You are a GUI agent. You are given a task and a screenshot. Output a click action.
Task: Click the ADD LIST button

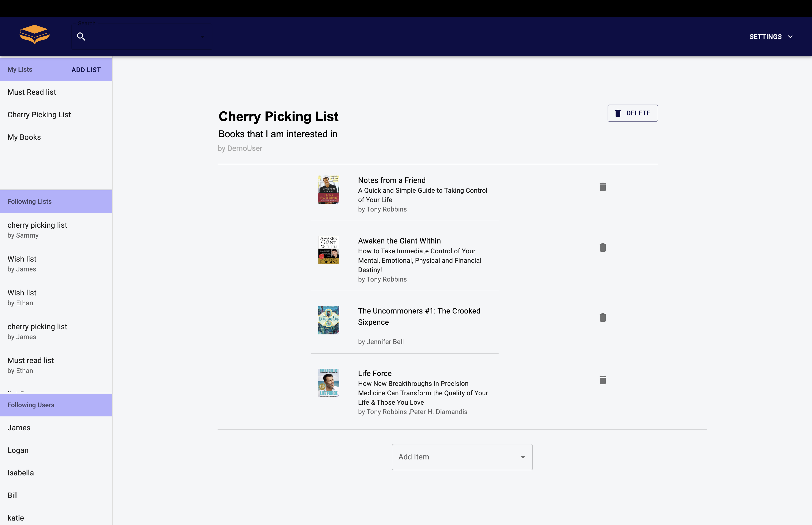[86, 70]
